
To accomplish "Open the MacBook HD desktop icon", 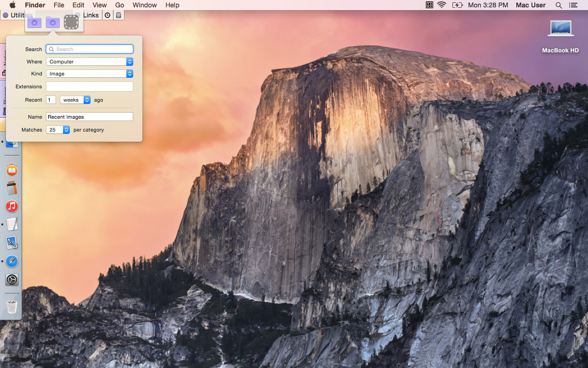I will click(560, 37).
